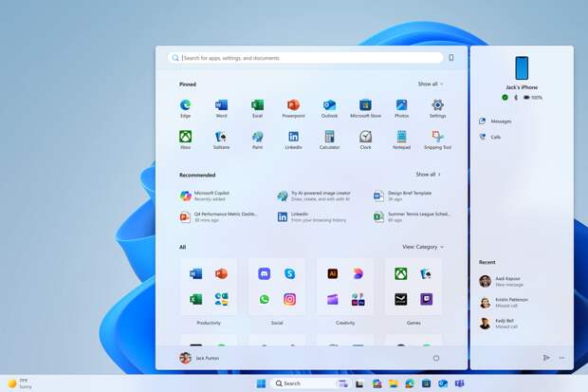Expand the View: Category dropdown

pyautogui.click(x=422, y=247)
